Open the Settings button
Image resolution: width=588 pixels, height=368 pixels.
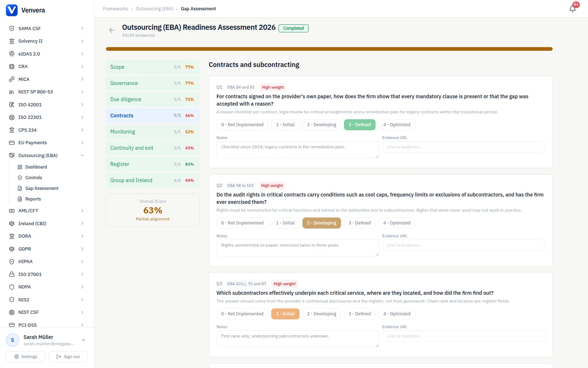tap(26, 357)
